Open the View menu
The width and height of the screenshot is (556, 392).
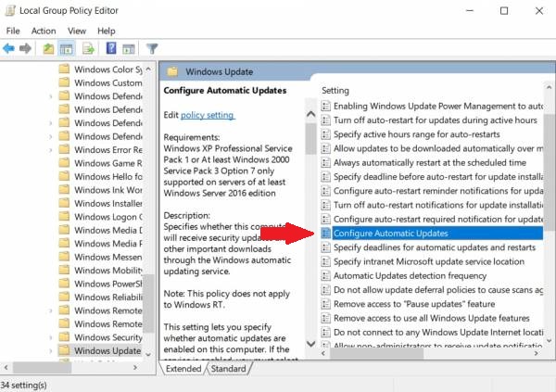(x=77, y=31)
